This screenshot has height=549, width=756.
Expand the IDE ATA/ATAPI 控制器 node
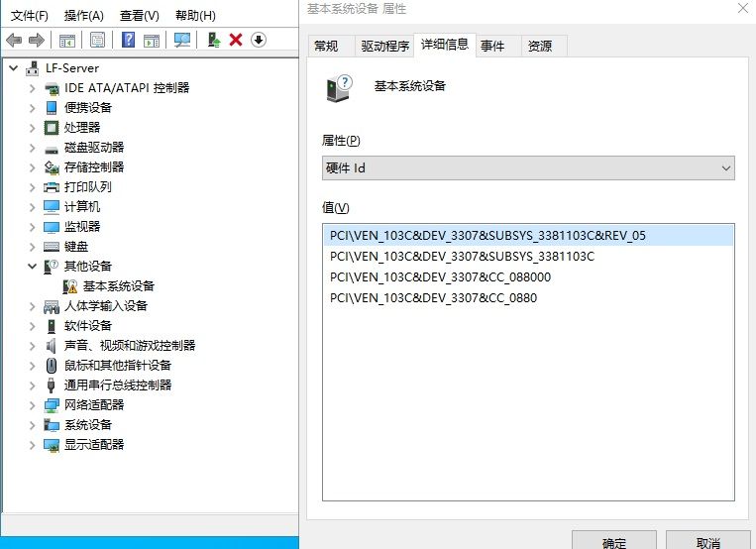(32, 88)
